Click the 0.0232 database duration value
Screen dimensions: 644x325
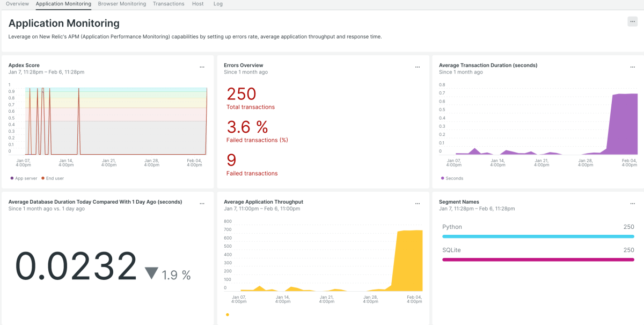coord(76,266)
